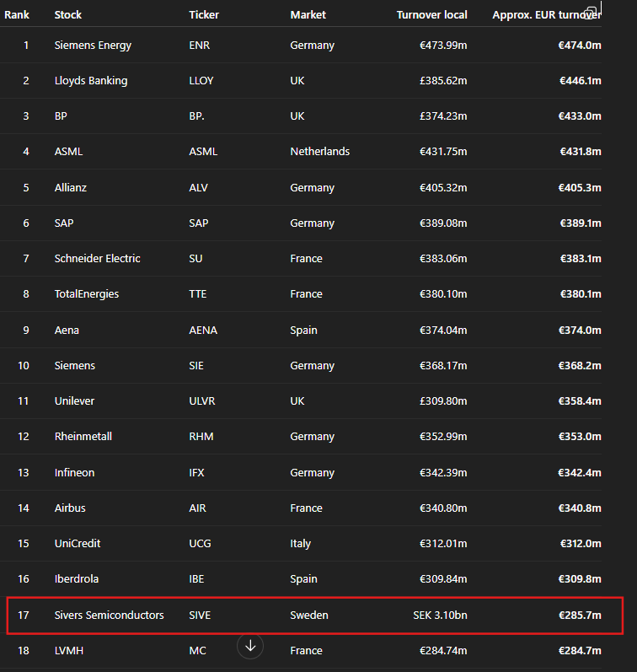The width and height of the screenshot is (637, 672).
Task: Select the Italy market cell
Action: point(300,544)
